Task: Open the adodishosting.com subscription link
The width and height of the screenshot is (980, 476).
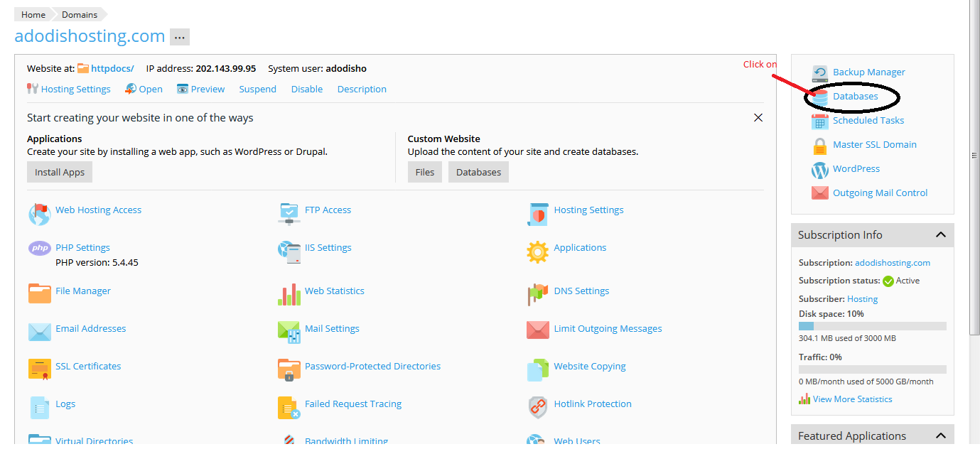Action: 892,262
